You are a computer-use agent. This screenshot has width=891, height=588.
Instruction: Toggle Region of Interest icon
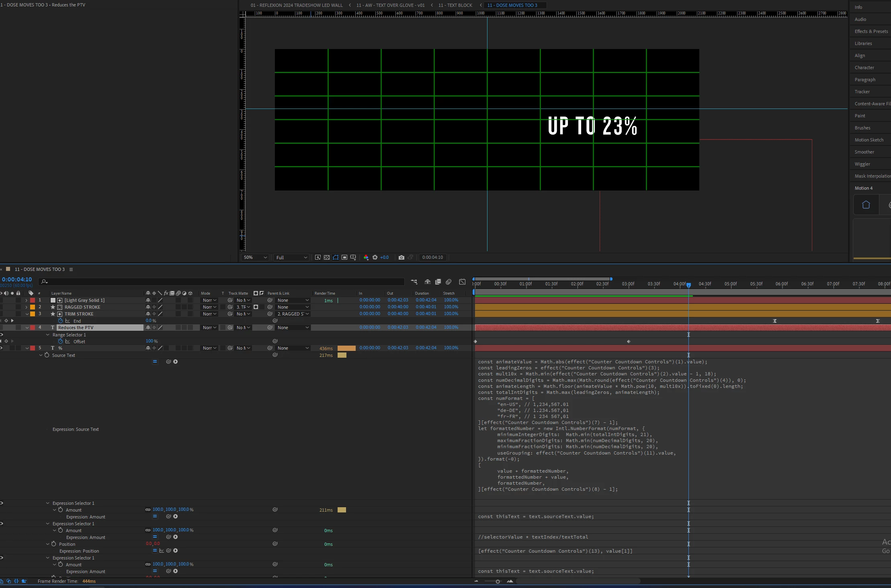pos(344,258)
